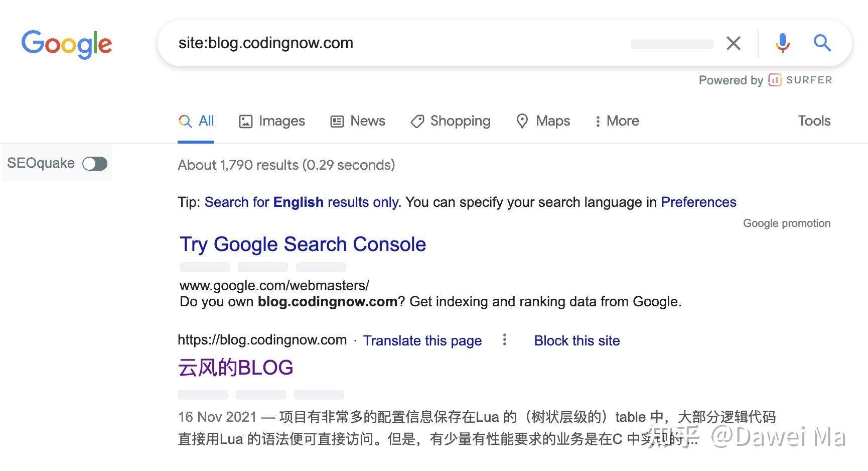Open the Shopping tag icon
This screenshot has width=868, height=471.
click(x=417, y=122)
